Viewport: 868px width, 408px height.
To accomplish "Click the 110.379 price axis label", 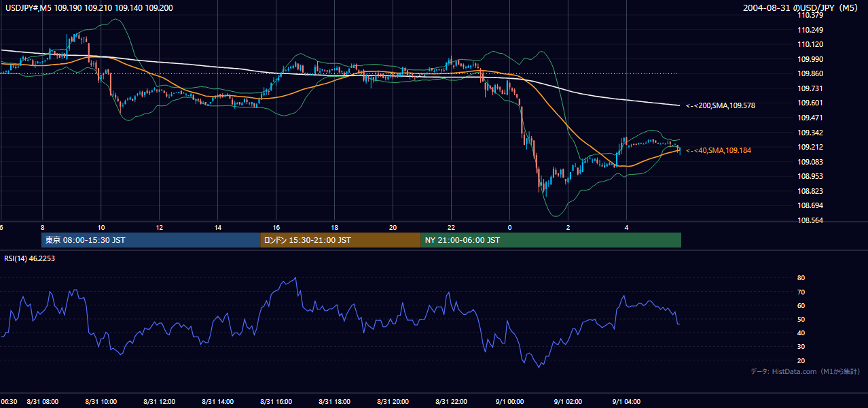I will [810, 16].
